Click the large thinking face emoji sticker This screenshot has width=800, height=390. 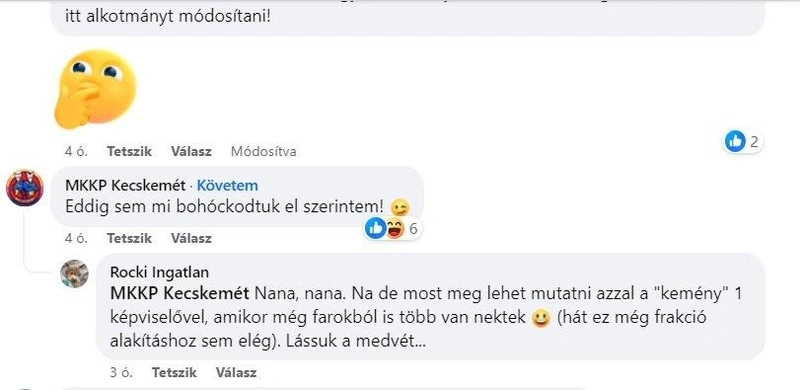pyautogui.click(x=95, y=89)
